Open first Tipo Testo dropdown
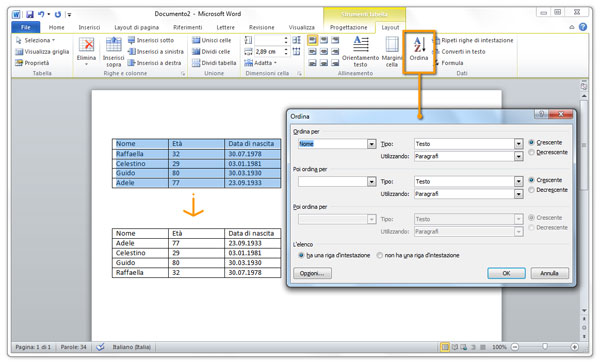 (518, 144)
